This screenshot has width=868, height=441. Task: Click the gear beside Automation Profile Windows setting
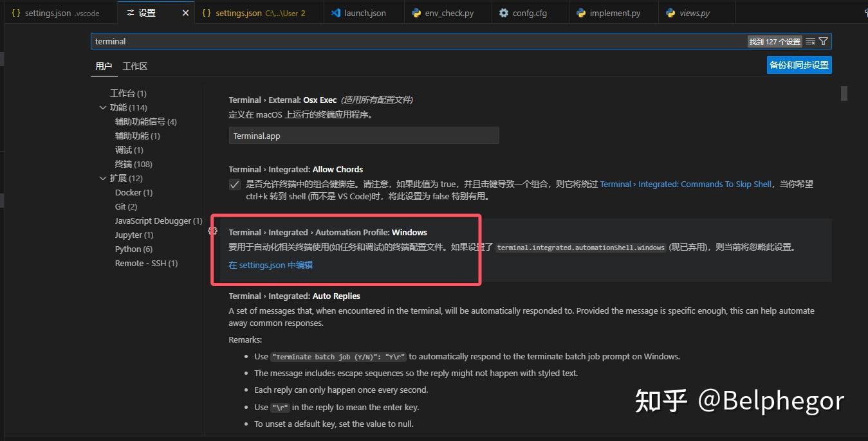click(213, 230)
